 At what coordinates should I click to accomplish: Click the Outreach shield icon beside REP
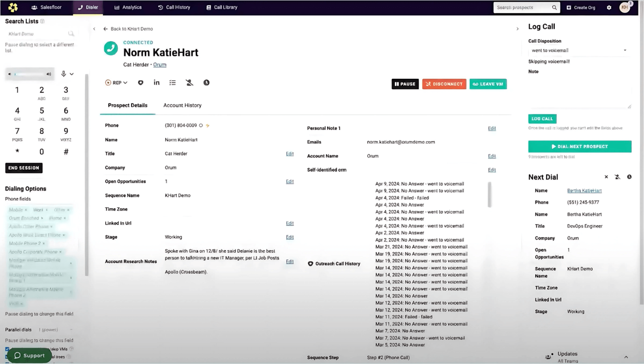pos(141,83)
